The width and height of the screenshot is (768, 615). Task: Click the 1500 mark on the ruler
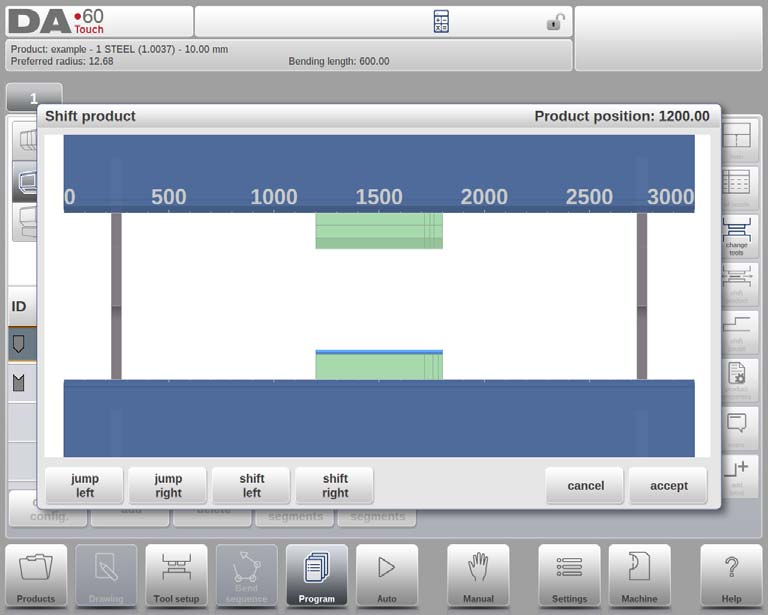[x=379, y=197]
